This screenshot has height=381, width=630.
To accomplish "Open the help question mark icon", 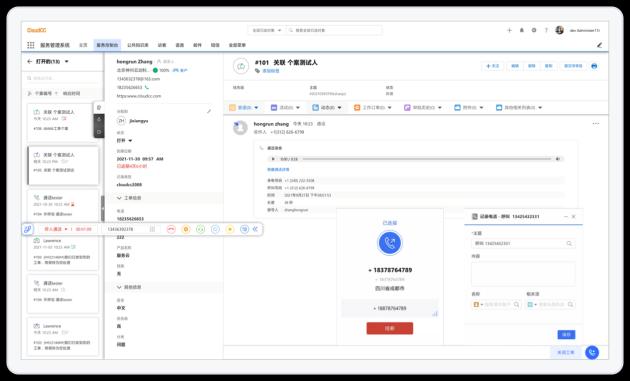I will tap(546, 30).
